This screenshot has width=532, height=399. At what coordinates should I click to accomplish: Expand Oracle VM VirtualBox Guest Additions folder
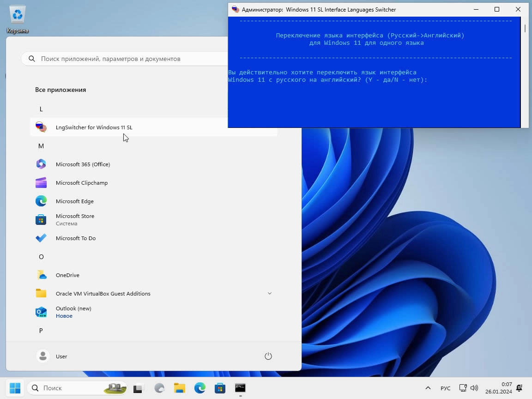(270, 294)
